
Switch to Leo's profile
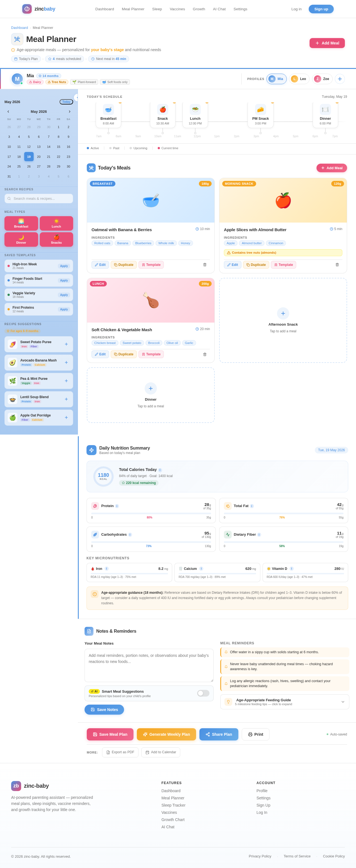[x=299, y=79]
